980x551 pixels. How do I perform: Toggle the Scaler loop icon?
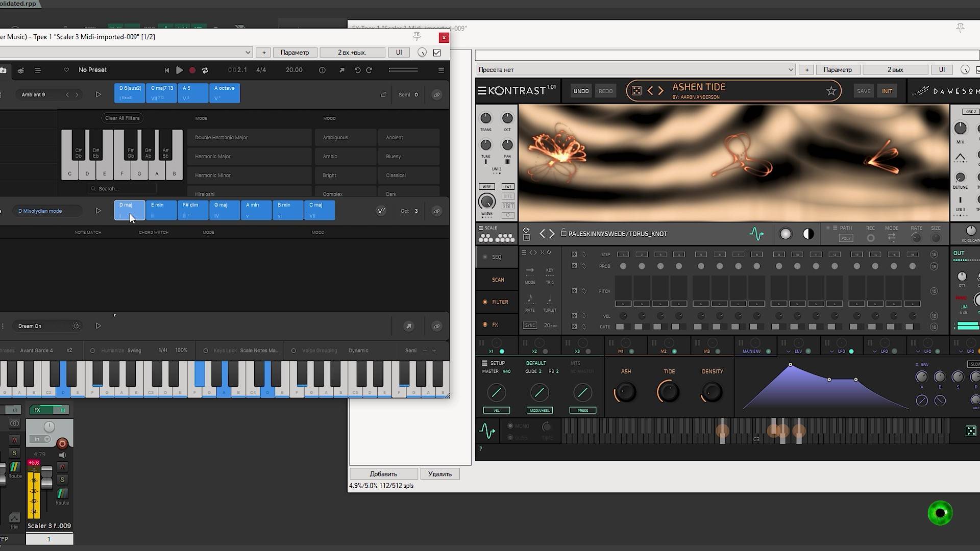pos(205,70)
